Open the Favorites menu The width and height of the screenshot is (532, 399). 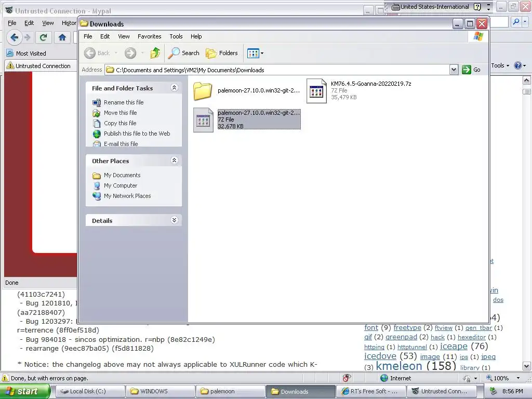[149, 36]
